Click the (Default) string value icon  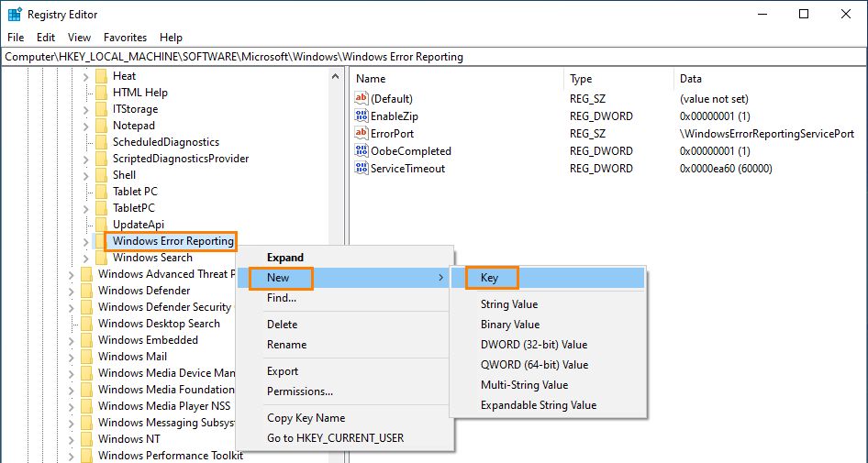pos(362,98)
